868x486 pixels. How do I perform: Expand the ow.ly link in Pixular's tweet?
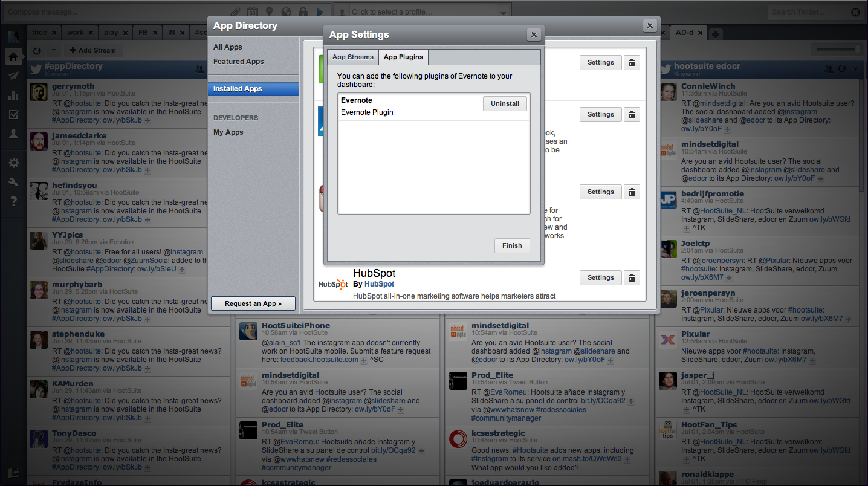coord(813,360)
